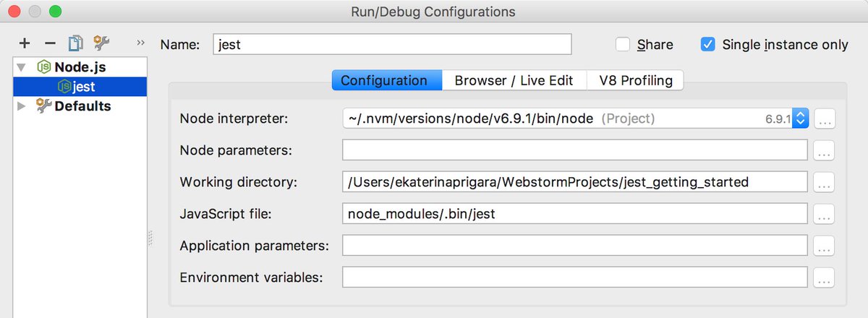Expand the Defaults tree node
Screen dimensions: 868x318
pyautogui.click(x=22, y=106)
